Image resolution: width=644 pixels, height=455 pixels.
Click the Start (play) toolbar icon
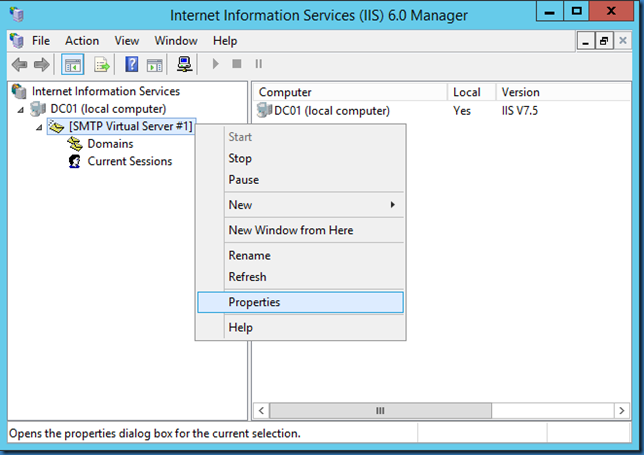tap(215, 65)
